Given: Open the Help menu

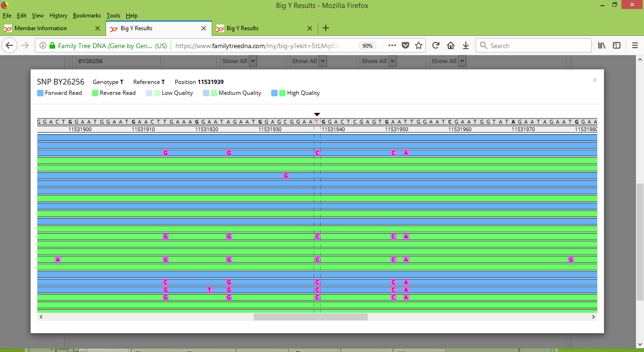Looking at the screenshot, I should point(132,16).
